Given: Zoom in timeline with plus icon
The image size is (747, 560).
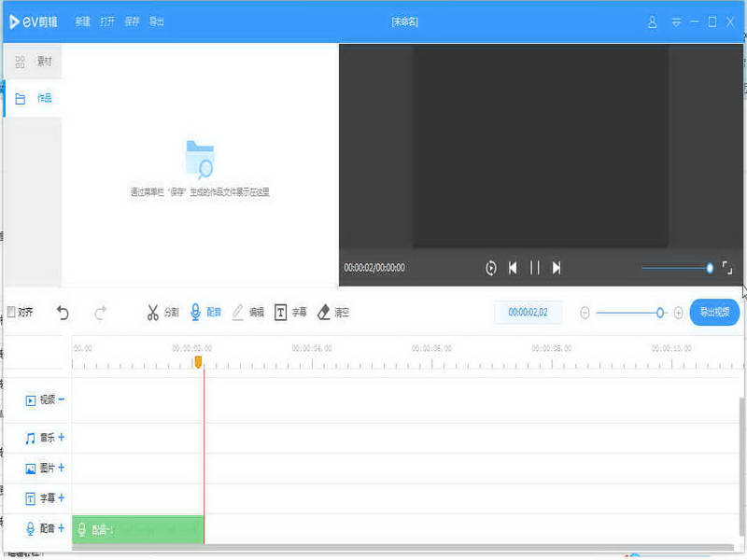Looking at the screenshot, I should click(x=679, y=313).
